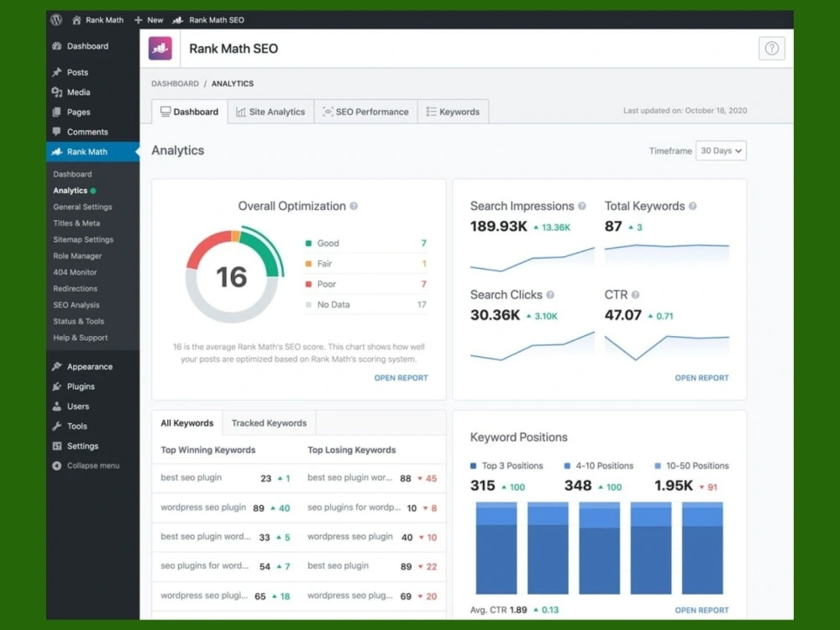This screenshot has height=630, width=840.
Task: Click the Total Keywords help icon
Action: [x=693, y=207]
